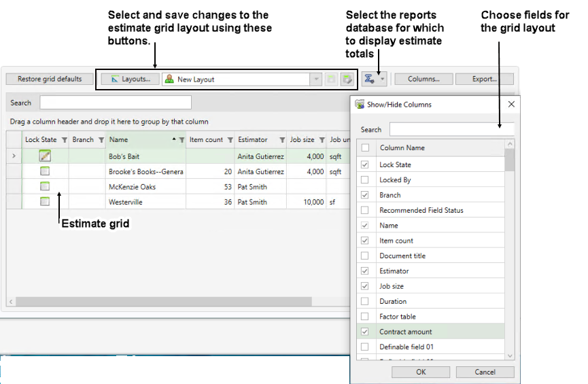Click the filter icon on Item count column
This screenshot has height=384, width=588.
(230, 140)
